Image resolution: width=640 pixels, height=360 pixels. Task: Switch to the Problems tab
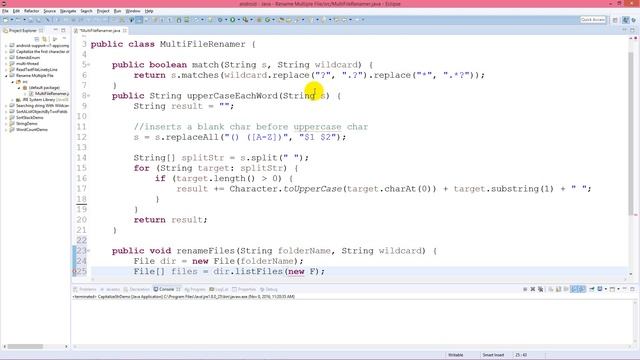85,289
